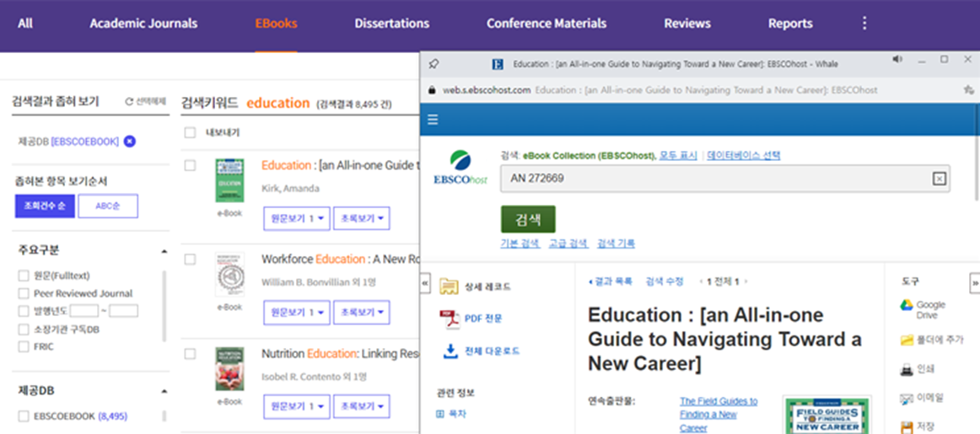Click the EBSCOhost logo
Image resolution: width=980 pixels, height=434 pixels.
460,168
